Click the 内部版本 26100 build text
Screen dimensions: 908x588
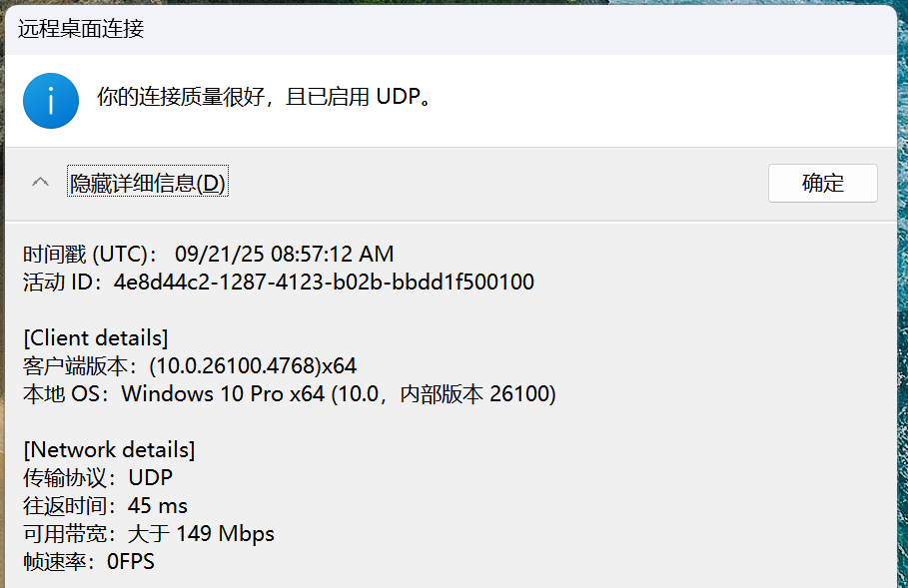477,393
